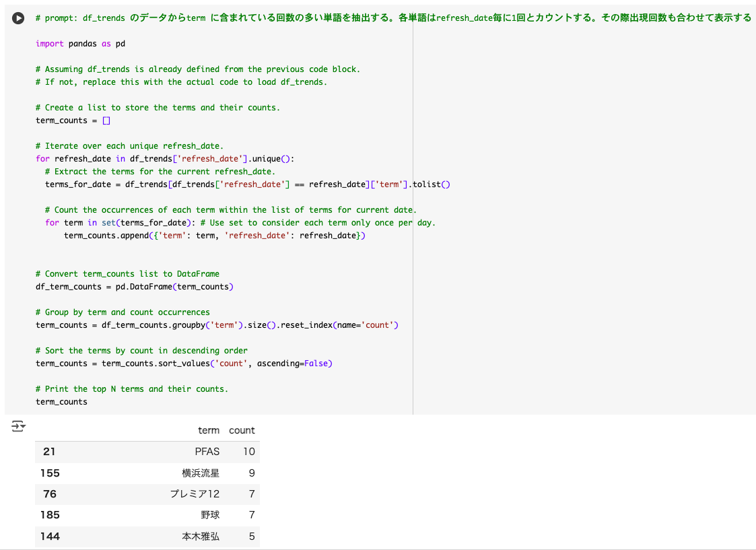The height and width of the screenshot is (550, 756).
Task: Click the 'term' column header
Action: (208, 430)
